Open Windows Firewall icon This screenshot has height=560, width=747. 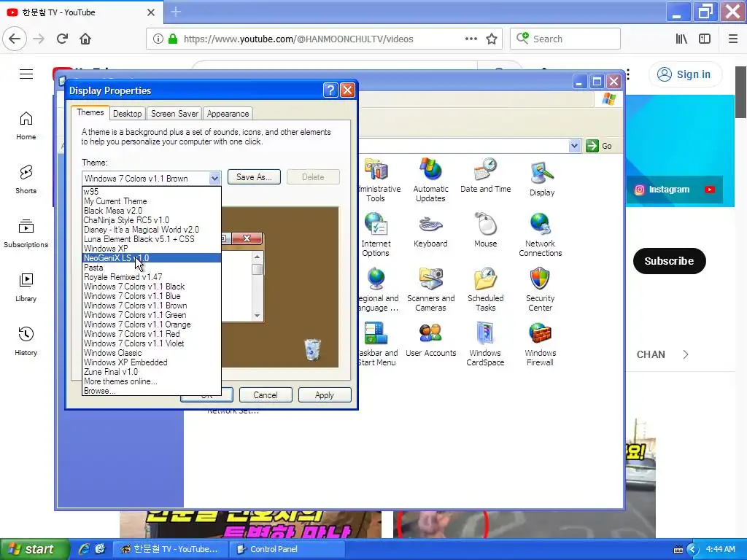click(x=541, y=344)
